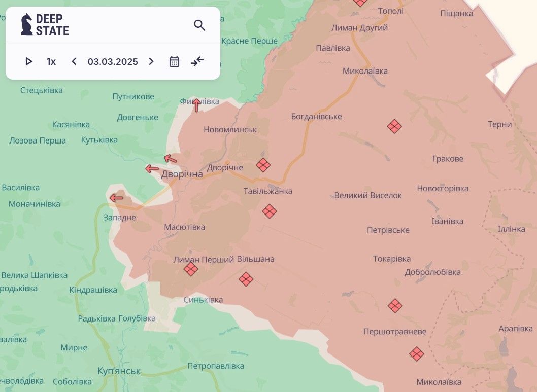This screenshot has width=537, height=392.
Task: Change the 1x playback speed
Action: [x=51, y=62]
